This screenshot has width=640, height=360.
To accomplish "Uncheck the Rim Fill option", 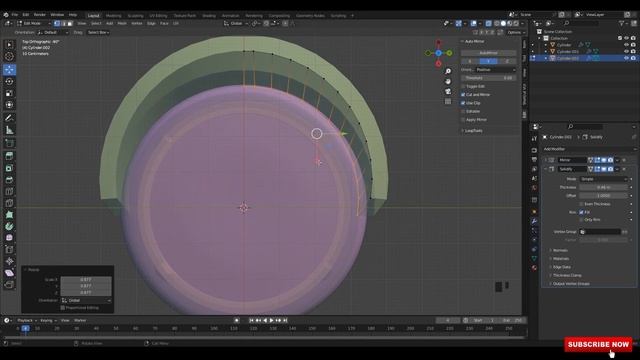I will [581, 212].
